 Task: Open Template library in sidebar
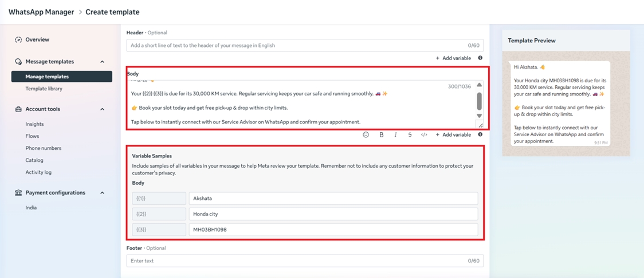pyautogui.click(x=44, y=89)
